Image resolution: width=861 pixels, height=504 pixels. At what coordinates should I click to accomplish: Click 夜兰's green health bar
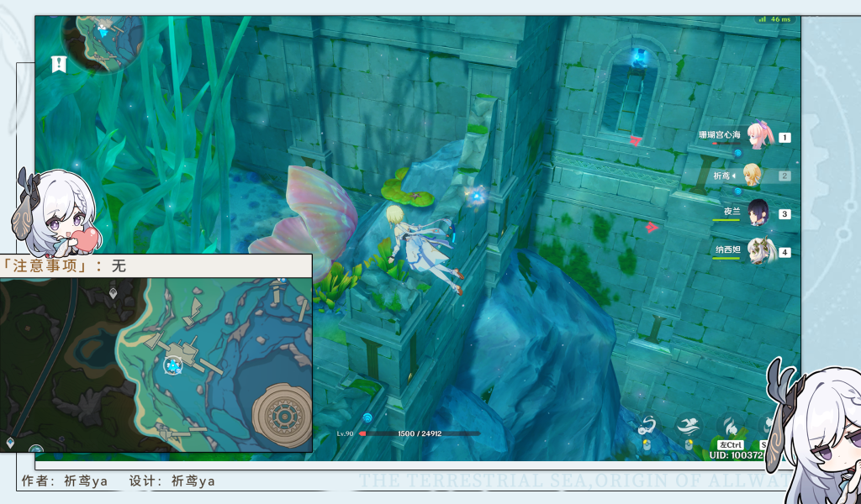tap(726, 220)
